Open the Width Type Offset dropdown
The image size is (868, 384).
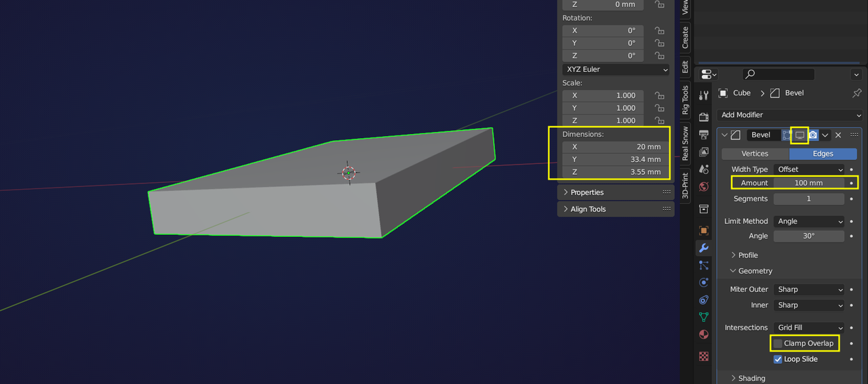(809, 169)
